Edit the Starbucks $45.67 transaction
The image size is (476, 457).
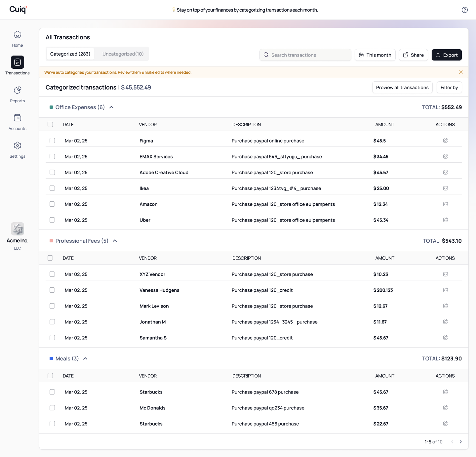[x=446, y=392]
